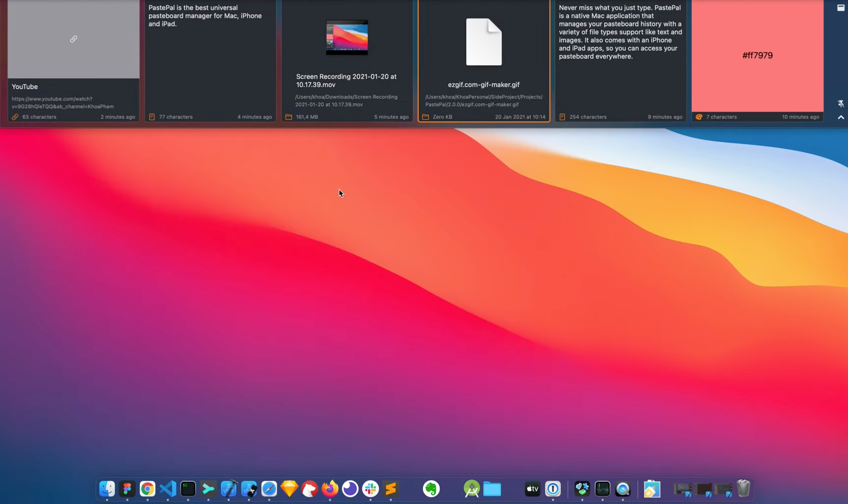This screenshot has width=848, height=504.
Task: Open the Trash in the Dock
Action: pyautogui.click(x=743, y=489)
